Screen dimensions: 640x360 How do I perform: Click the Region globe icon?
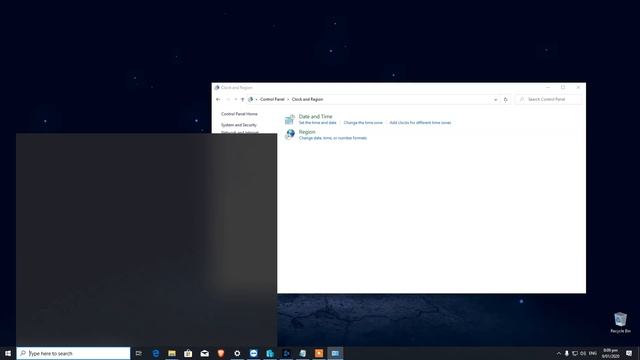[290, 134]
